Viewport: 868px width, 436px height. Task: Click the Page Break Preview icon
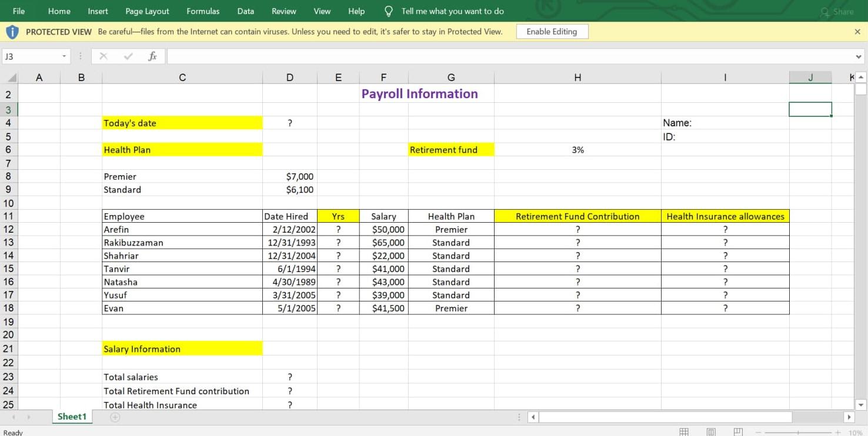(737, 431)
